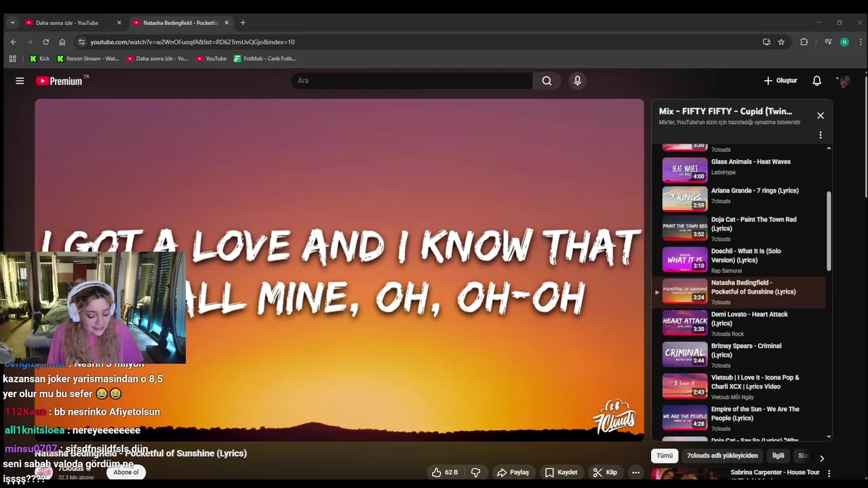Close the Mix playlist panel
Image resolution: width=868 pixels, height=488 pixels.
point(821,115)
